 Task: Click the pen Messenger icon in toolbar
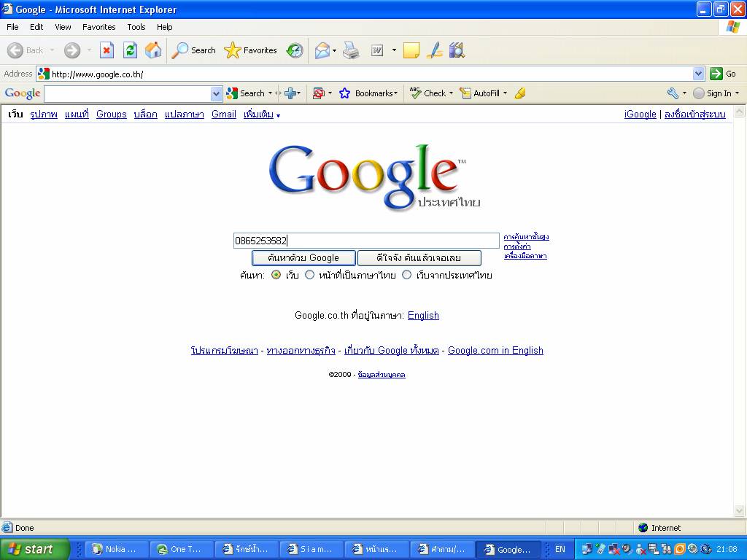tap(435, 50)
